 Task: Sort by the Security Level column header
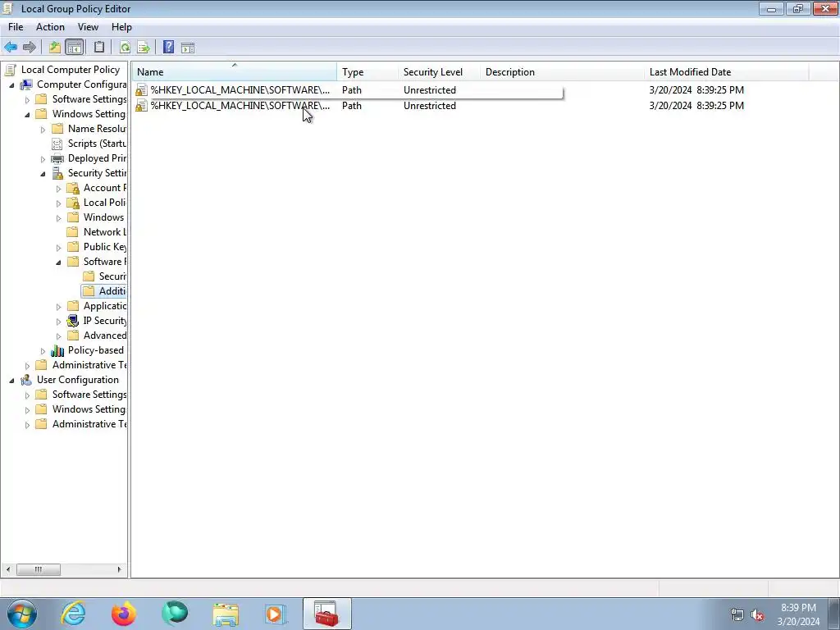point(440,72)
